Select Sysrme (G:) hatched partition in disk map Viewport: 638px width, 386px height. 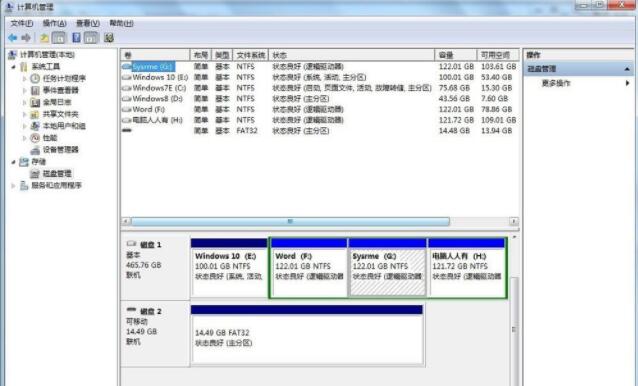[x=387, y=268]
